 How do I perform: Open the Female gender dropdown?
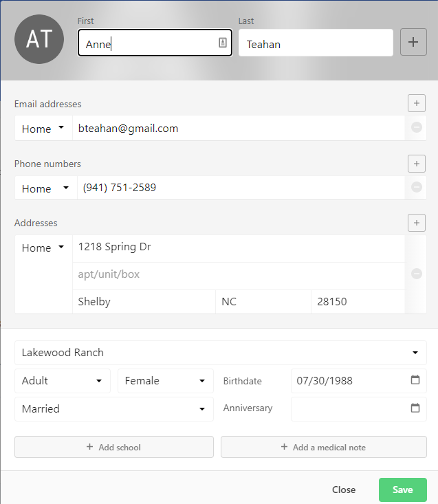[x=165, y=381]
